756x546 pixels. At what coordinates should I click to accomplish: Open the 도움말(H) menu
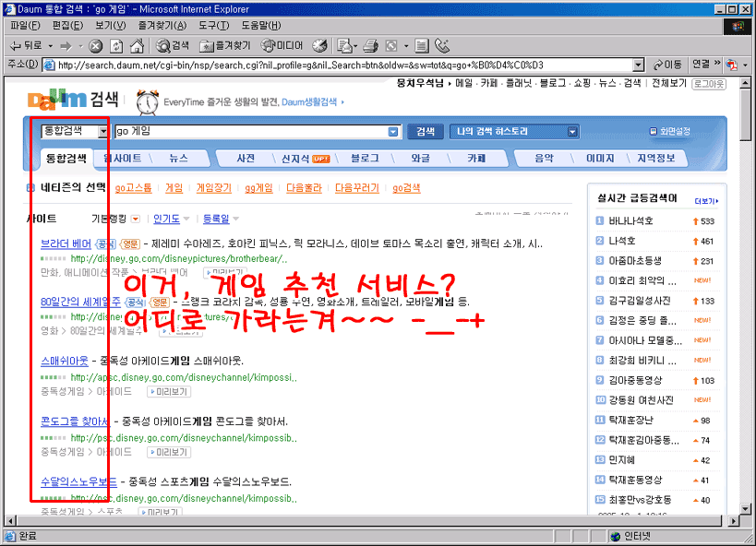(261, 25)
